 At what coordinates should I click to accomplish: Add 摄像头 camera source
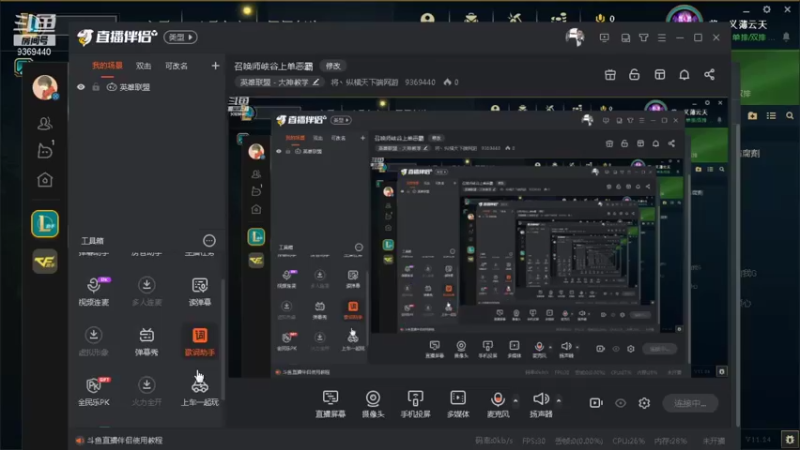click(x=373, y=404)
